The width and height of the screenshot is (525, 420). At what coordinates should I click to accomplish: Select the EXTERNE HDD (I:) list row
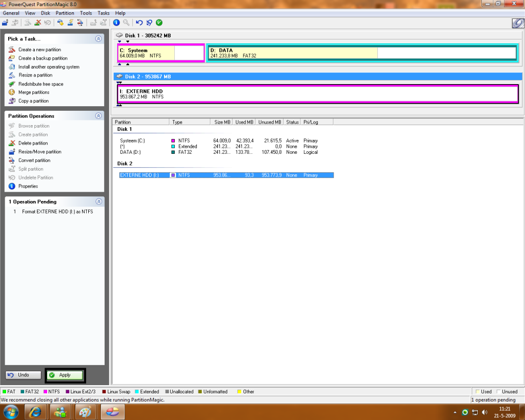226,175
